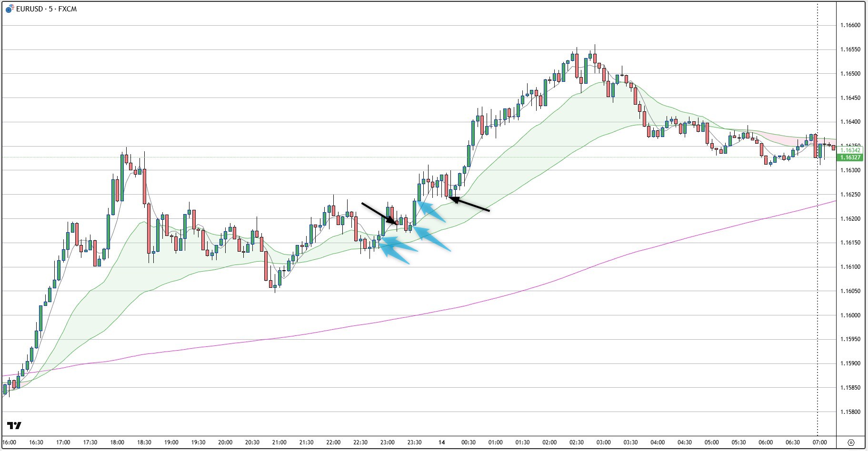Click the 1.16000 level on the price axis
The height and width of the screenshot is (451, 868).
click(x=850, y=315)
